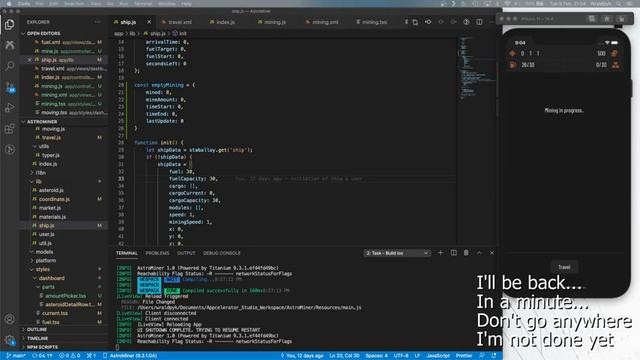Viewport: 640px width, 360px height.
Task: Click the JavaScript language mode in status bar
Action: coord(438,356)
